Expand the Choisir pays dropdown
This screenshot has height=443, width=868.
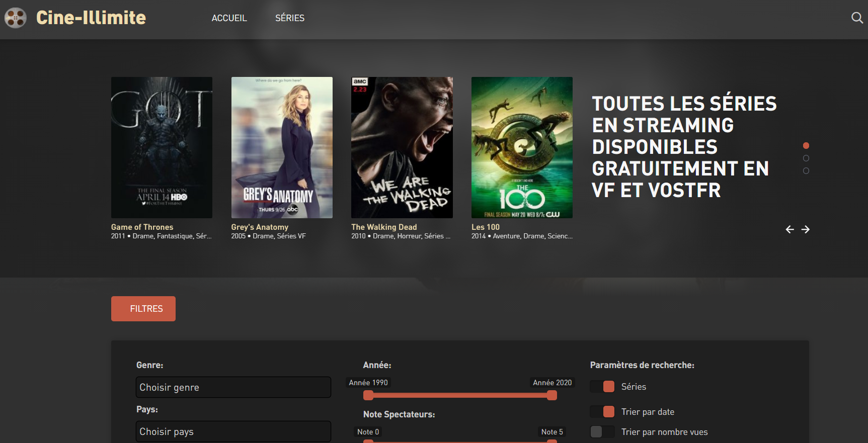point(233,431)
